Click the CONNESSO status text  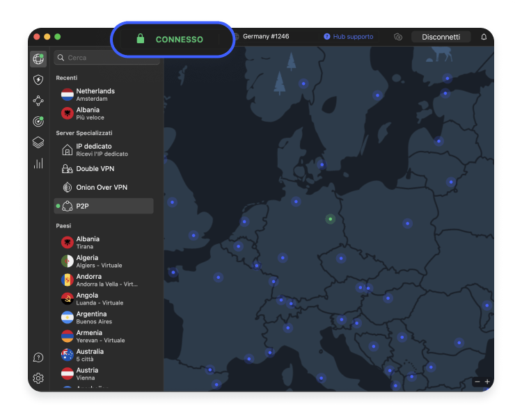point(179,39)
